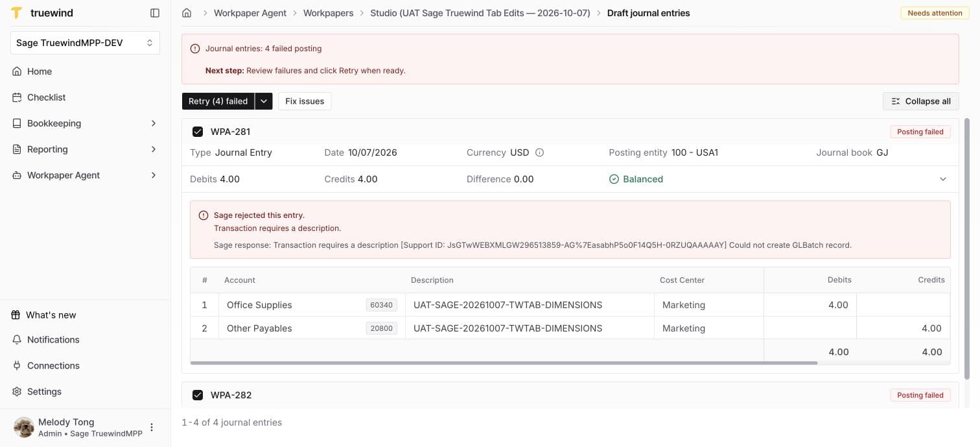Click the Home breadcrumb icon
Screen dimensions: 980x447
coord(187,13)
